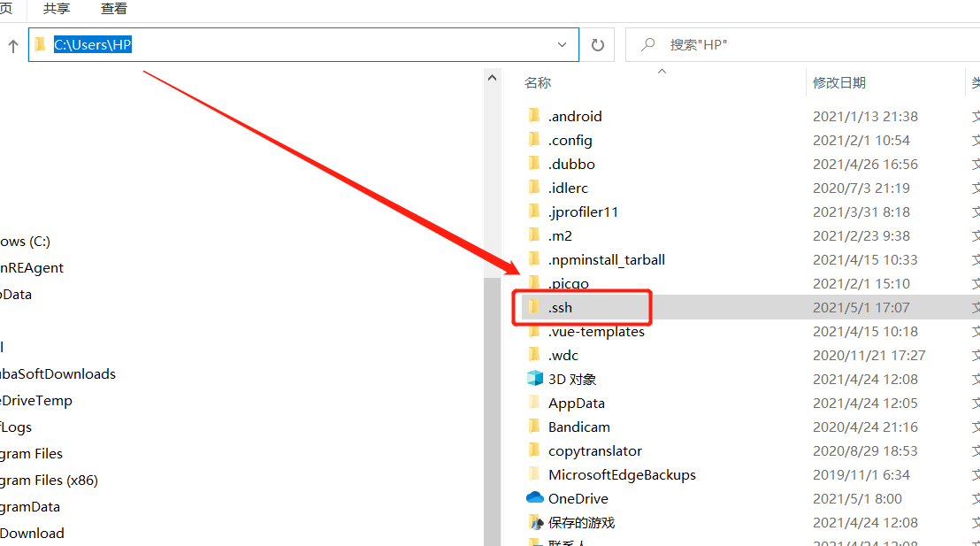Image resolution: width=980 pixels, height=546 pixels.
Task: Click the .idlerc folder icon
Action: [534, 187]
